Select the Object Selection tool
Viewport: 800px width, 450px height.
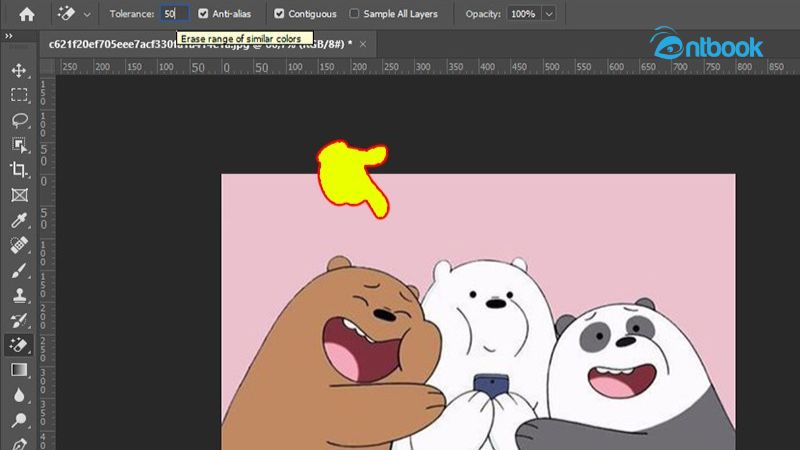19,145
